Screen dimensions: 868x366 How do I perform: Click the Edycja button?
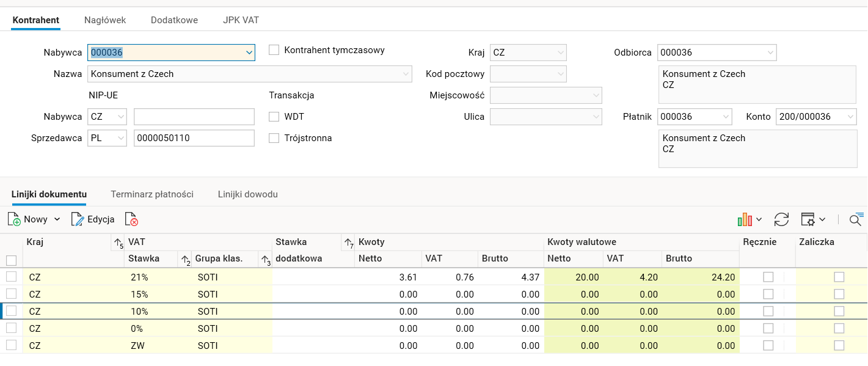[93, 219]
